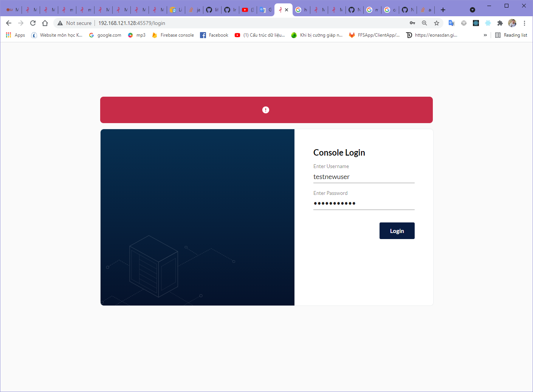The height and width of the screenshot is (392, 533).
Task: Open the Chrome profile avatar
Action: pyautogui.click(x=512, y=23)
